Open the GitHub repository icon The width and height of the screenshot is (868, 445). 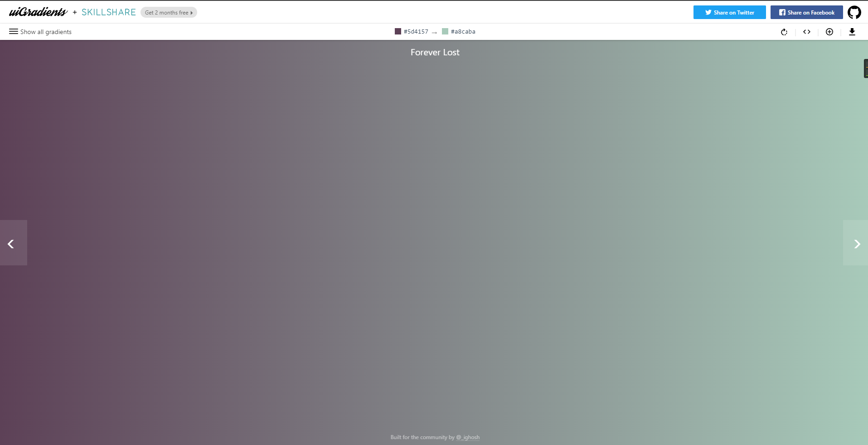click(854, 12)
